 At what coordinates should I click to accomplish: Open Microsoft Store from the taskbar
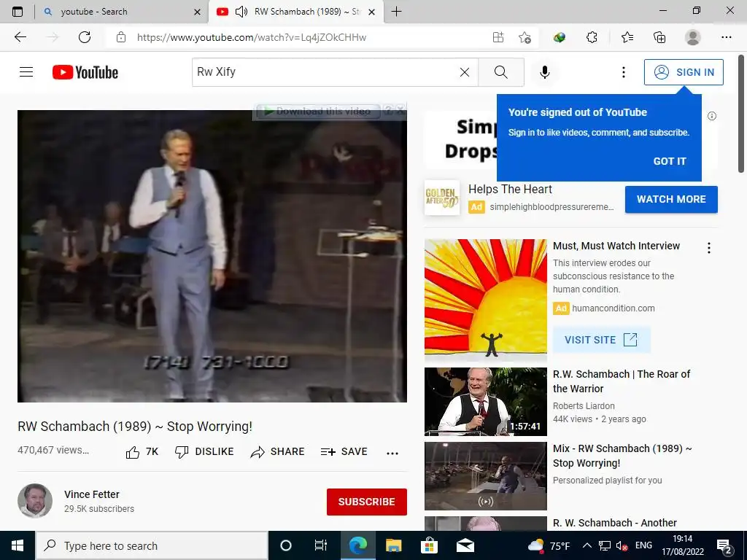point(429,545)
